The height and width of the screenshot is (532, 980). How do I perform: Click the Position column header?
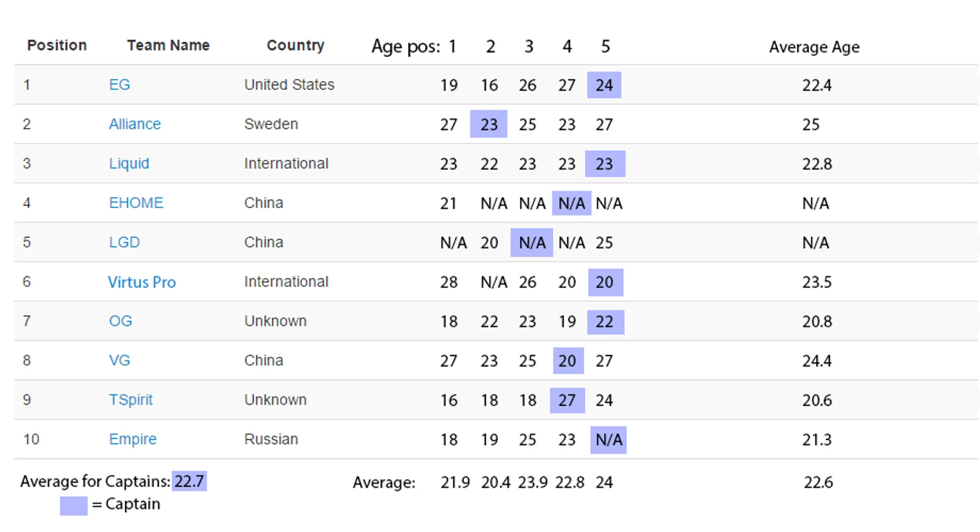pyautogui.click(x=57, y=46)
